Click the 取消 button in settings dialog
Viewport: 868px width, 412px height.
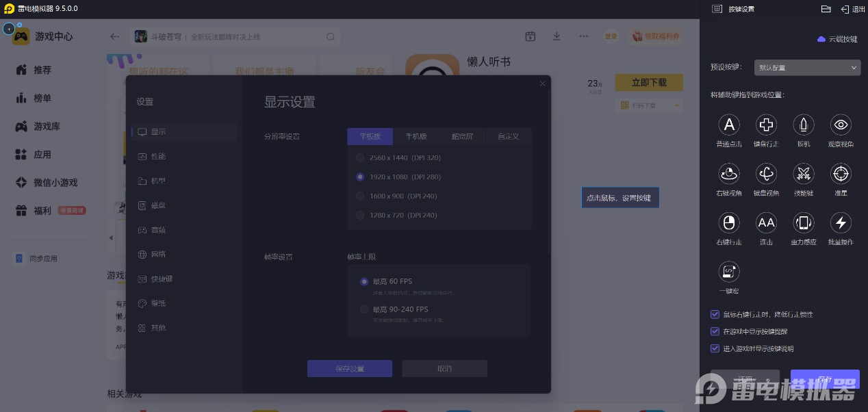click(444, 368)
